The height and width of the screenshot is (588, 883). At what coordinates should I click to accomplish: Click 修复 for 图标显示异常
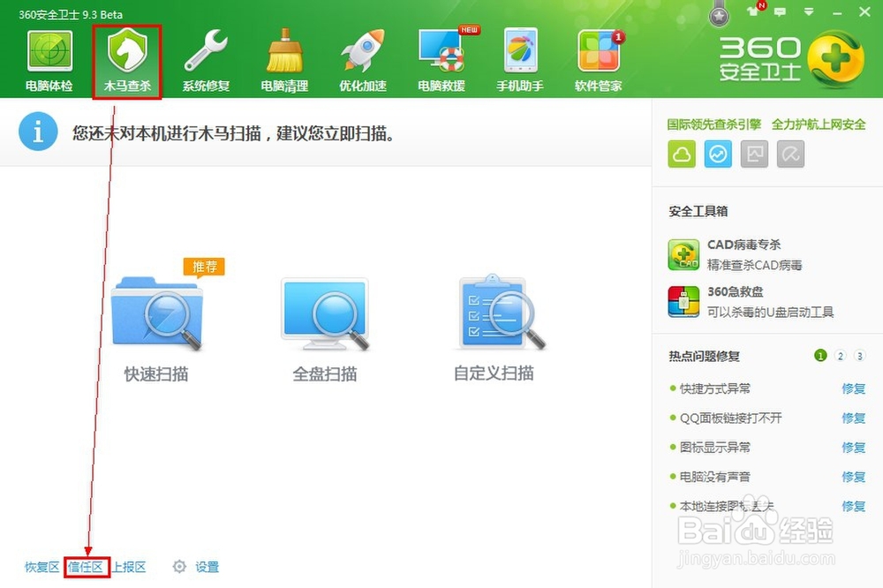tap(853, 448)
